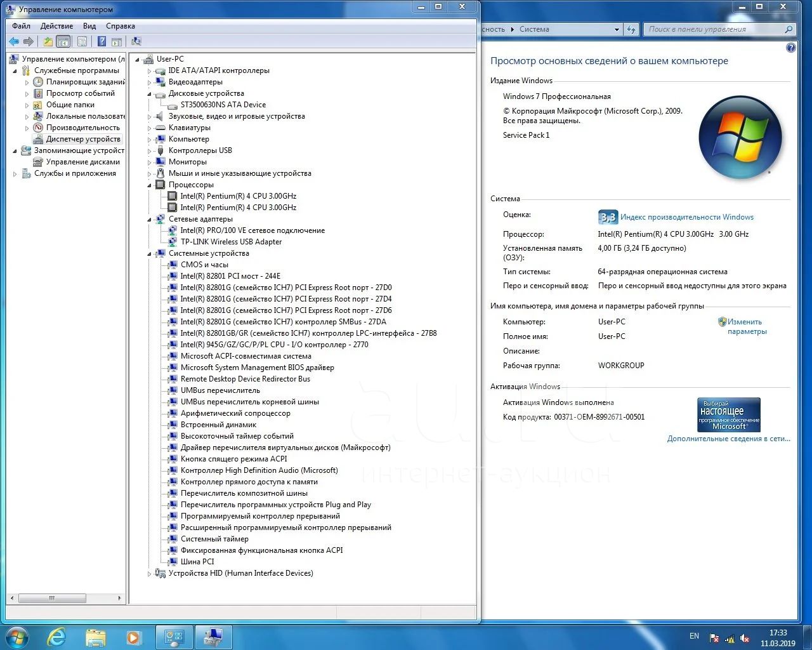Click the refresh icon beside System address bar
Image resolution: width=812 pixels, height=650 pixels.
click(631, 29)
